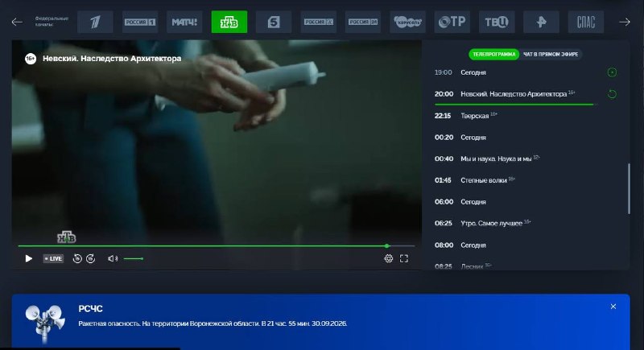This screenshot has width=644, height=350.
Task: Switch to the live chat tab
Action: (x=551, y=54)
